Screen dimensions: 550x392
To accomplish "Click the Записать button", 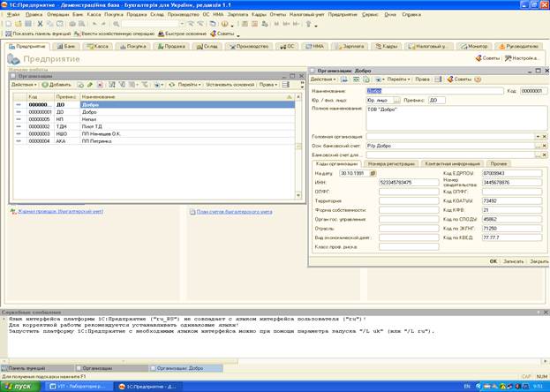I will pyautogui.click(x=512, y=261).
